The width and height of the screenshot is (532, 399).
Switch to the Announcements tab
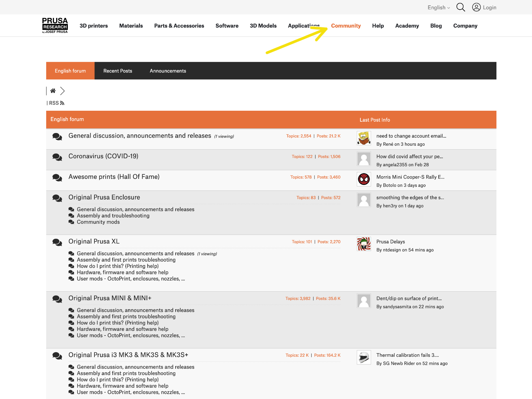tap(168, 71)
